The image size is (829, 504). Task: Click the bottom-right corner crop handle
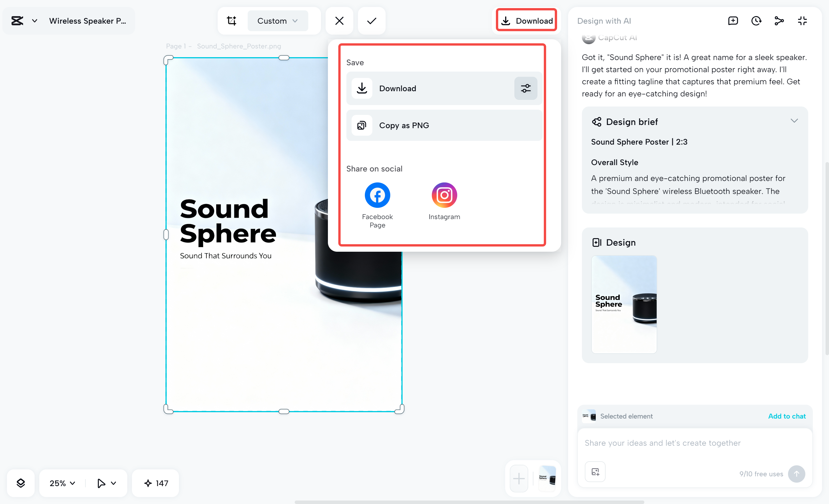(x=400, y=409)
